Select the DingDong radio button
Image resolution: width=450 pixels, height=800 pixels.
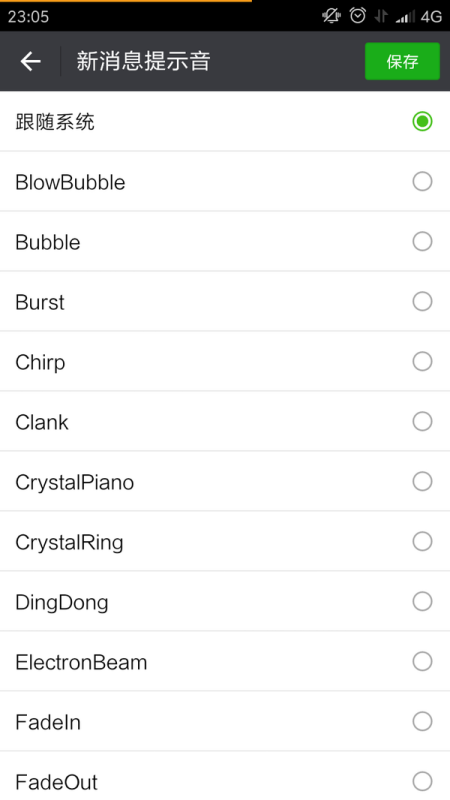pos(422,601)
